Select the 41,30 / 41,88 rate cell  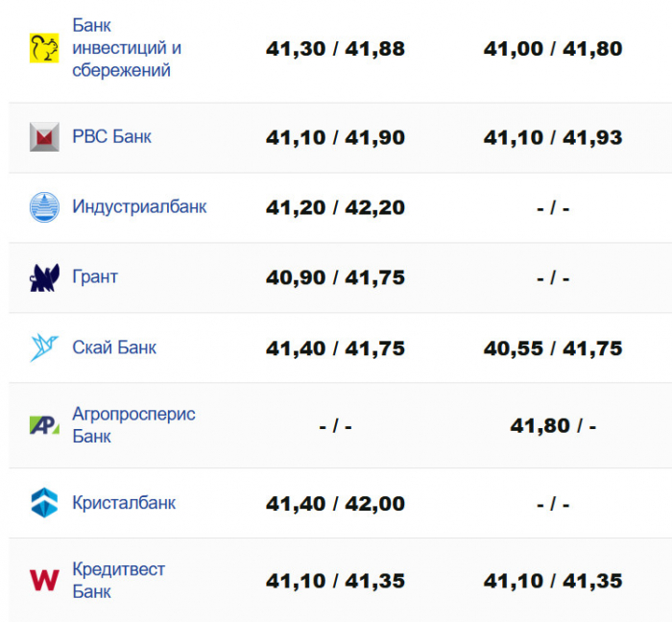tap(335, 49)
